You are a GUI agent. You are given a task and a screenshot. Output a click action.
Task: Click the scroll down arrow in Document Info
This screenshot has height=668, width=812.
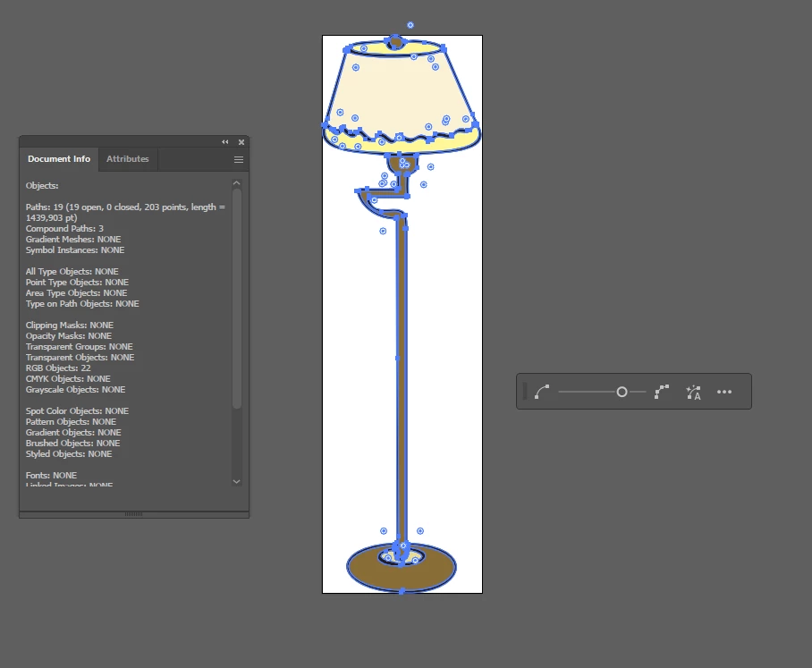(x=237, y=482)
